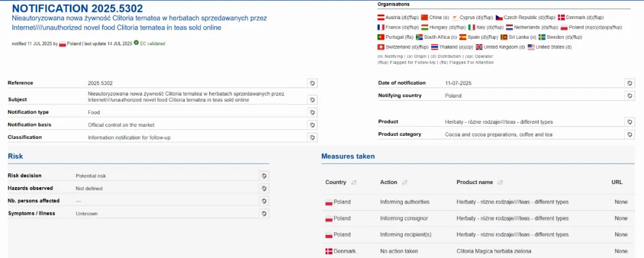Copy the Product field value
644x258 pixels.
click(x=630, y=122)
